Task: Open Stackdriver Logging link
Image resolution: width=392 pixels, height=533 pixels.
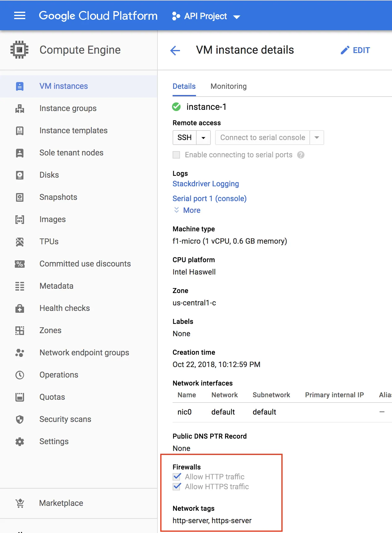Action: [x=206, y=184]
